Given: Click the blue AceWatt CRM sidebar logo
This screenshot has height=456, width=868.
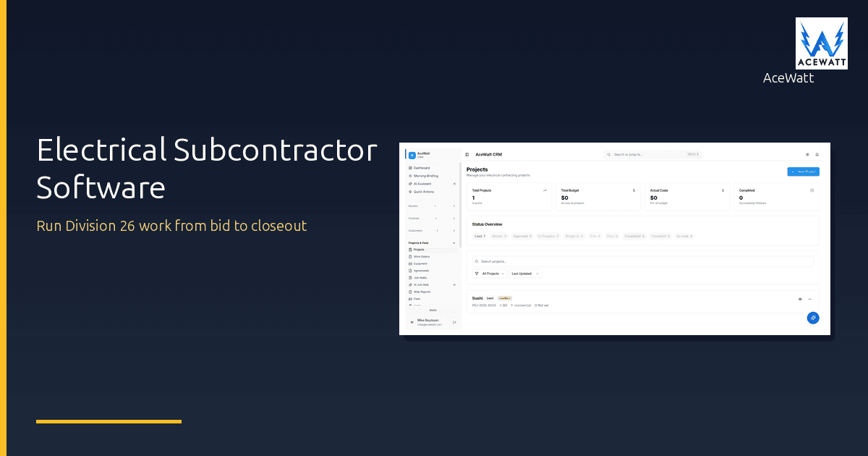Looking at the screenshot, I should 412,154.
